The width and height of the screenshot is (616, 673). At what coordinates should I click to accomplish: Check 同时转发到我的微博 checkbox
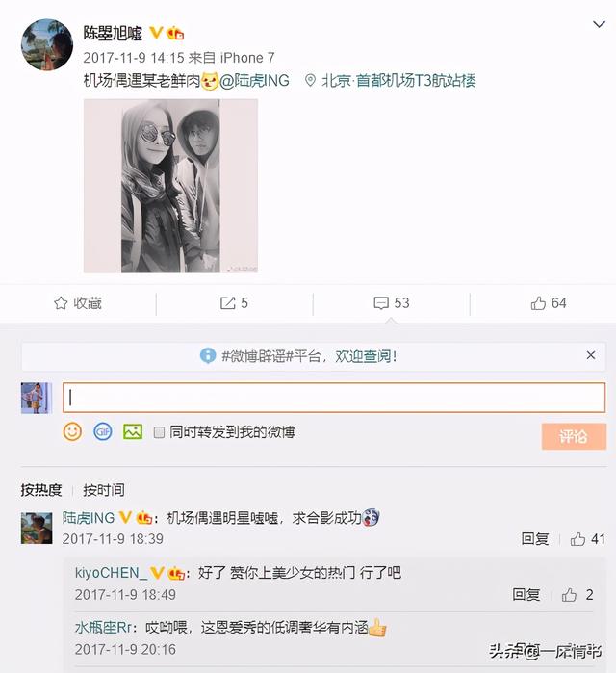159,432
